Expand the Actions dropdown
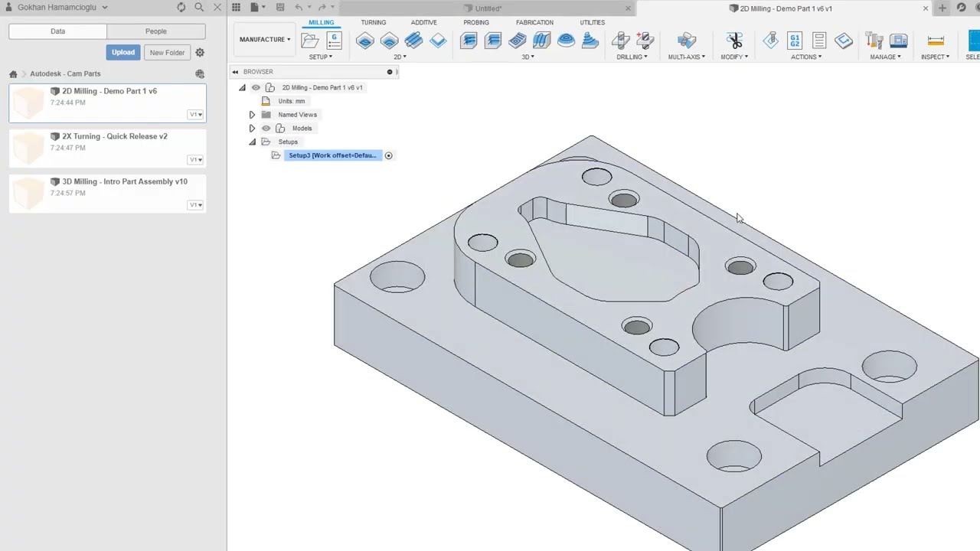 coord(806,57)
